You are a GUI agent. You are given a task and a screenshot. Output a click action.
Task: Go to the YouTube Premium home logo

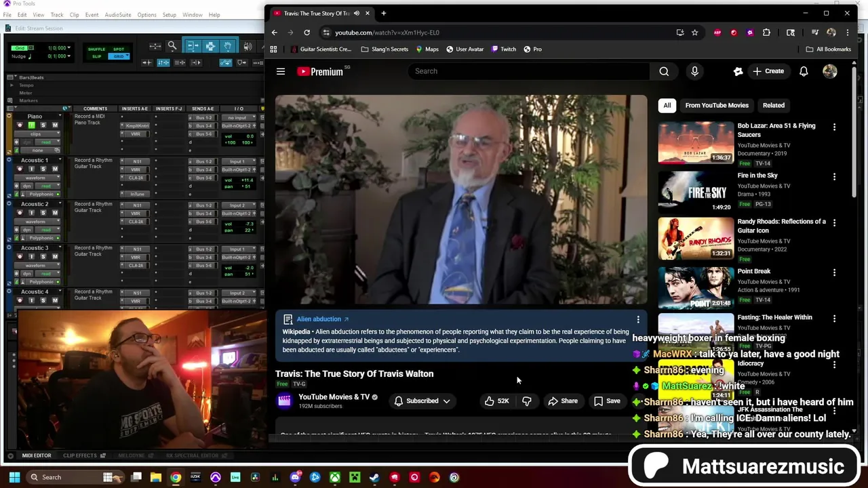point(321,71)
